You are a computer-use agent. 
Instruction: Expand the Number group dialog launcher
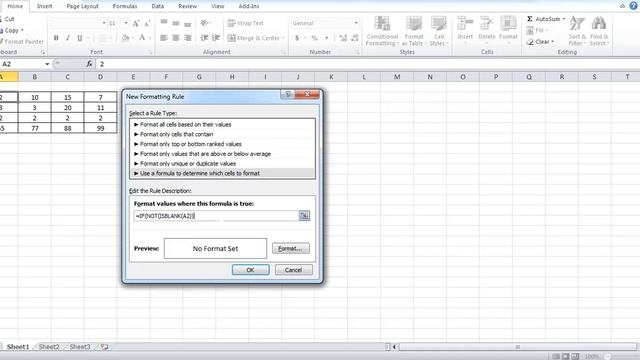coord(357,52)
